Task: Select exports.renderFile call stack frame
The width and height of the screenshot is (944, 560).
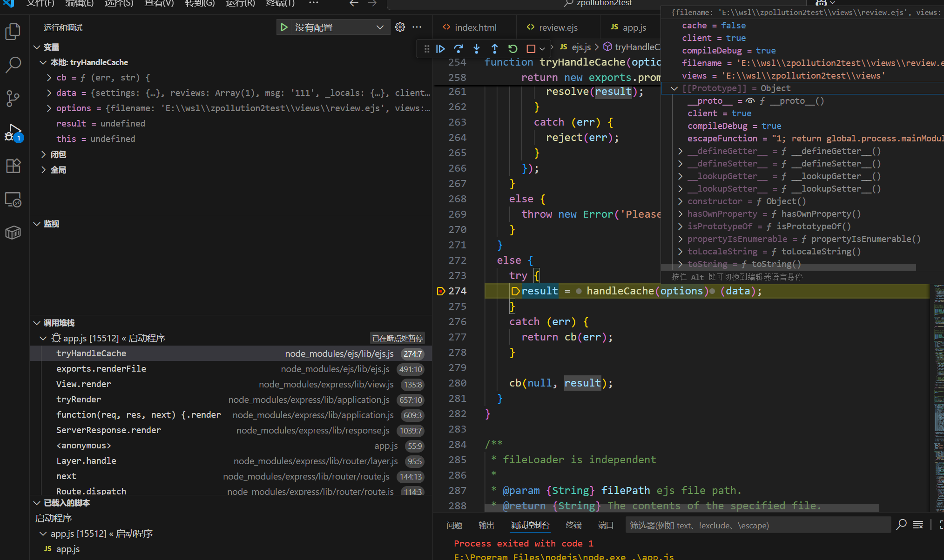Action: 101,369
